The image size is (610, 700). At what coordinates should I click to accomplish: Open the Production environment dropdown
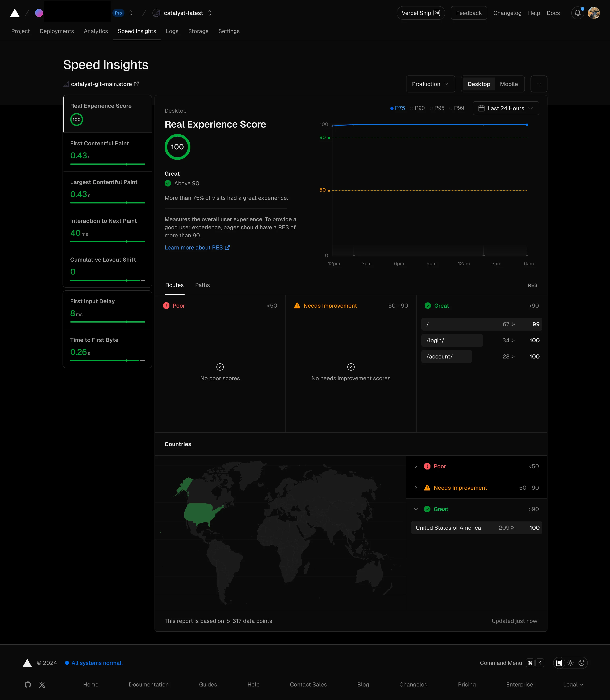coord(430,84)
